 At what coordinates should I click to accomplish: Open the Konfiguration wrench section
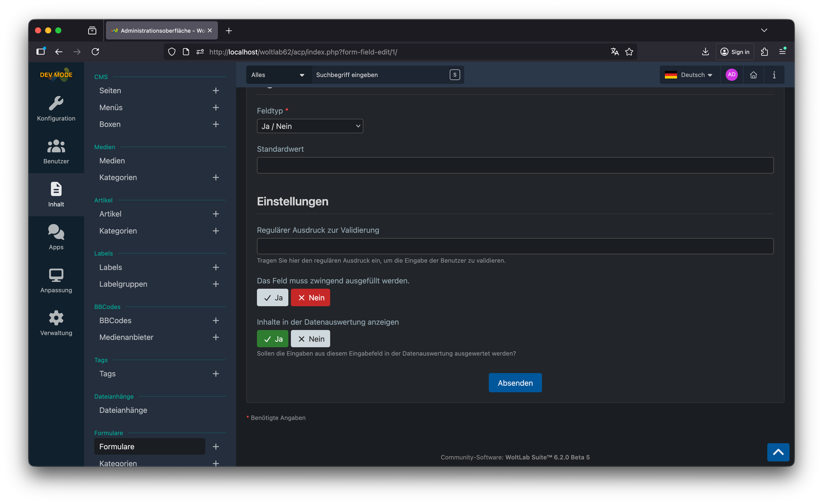tap(56, 109)
